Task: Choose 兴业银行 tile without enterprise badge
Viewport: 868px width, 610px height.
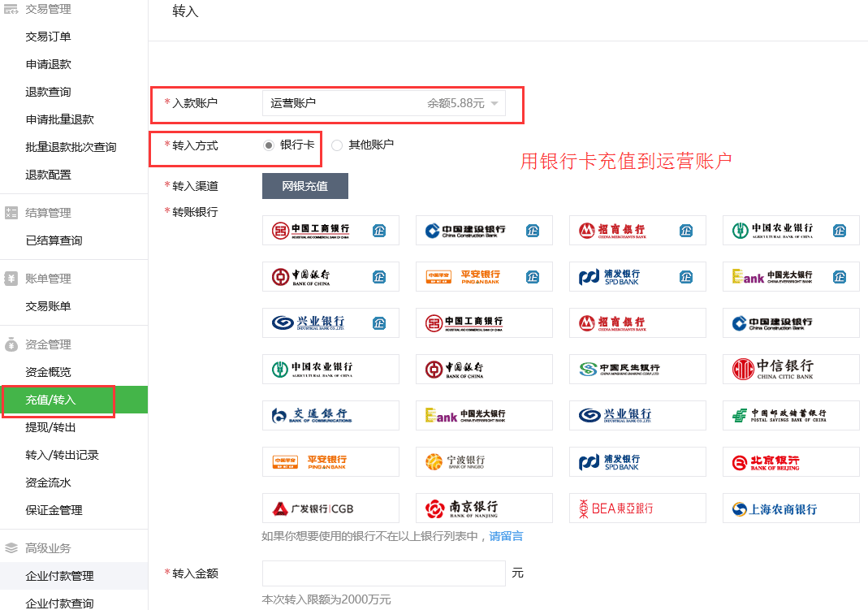Action: (637, 416)
